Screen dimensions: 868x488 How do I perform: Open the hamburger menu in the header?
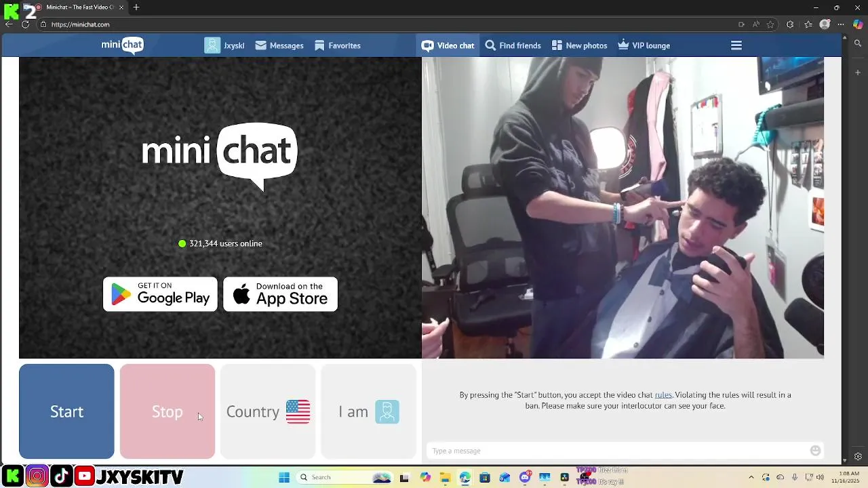736,45
